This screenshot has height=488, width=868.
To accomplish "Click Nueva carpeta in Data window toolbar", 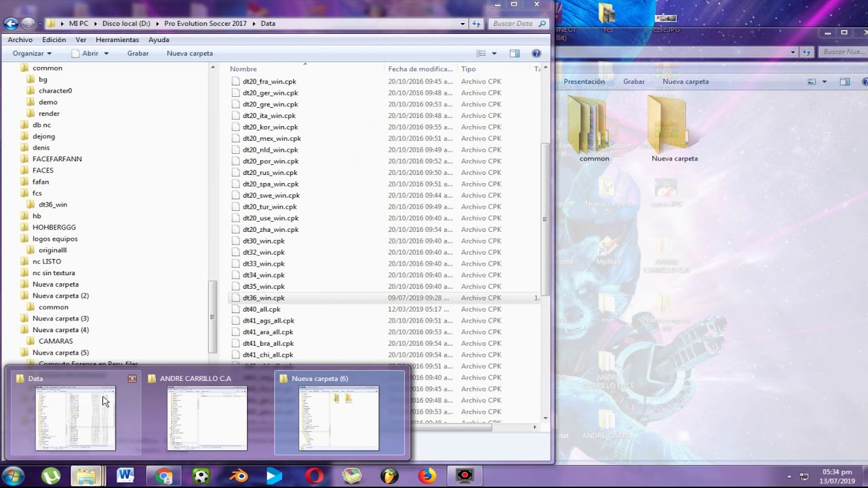I will [190, 54].
